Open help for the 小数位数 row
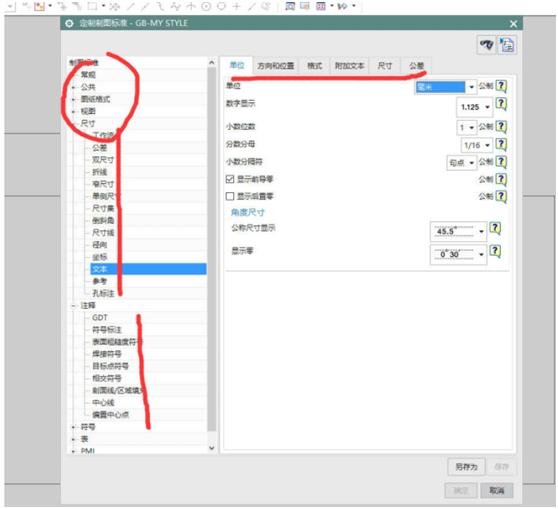The height and width of the screenshot is (509, 558). click(x=501, y=126)
